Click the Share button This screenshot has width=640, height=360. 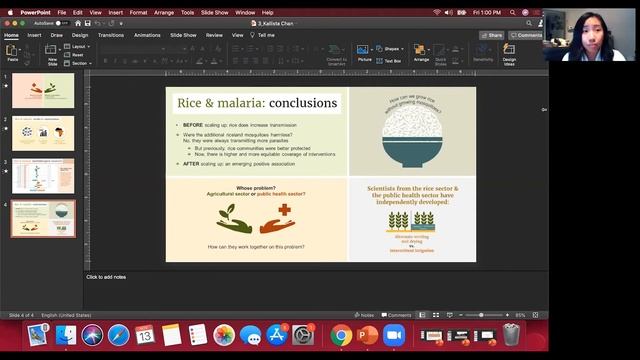click(x=492, y=36)
